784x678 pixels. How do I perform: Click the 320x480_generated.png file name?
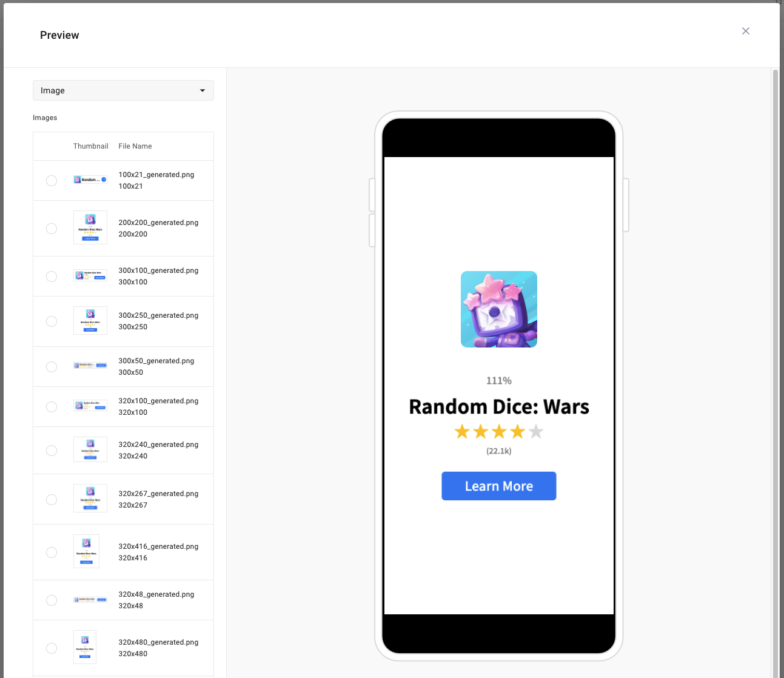pyautogui.click(x=158, y=642)
